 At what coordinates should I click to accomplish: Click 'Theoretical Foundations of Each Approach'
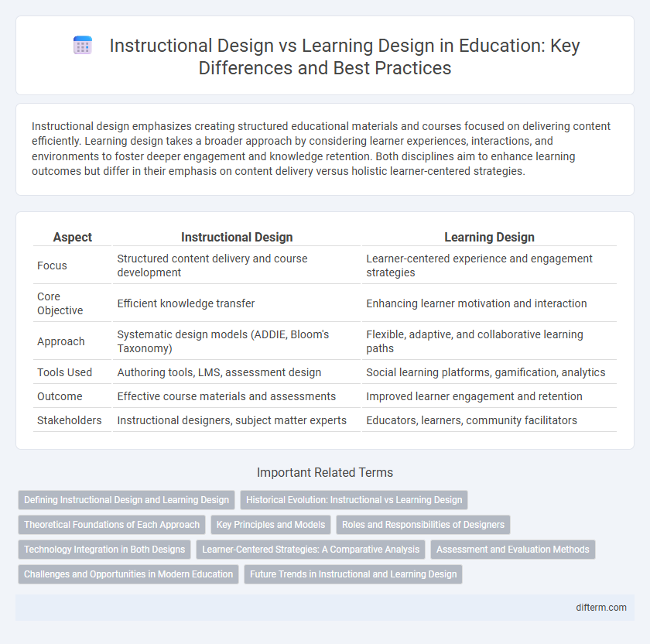point(111,525)
